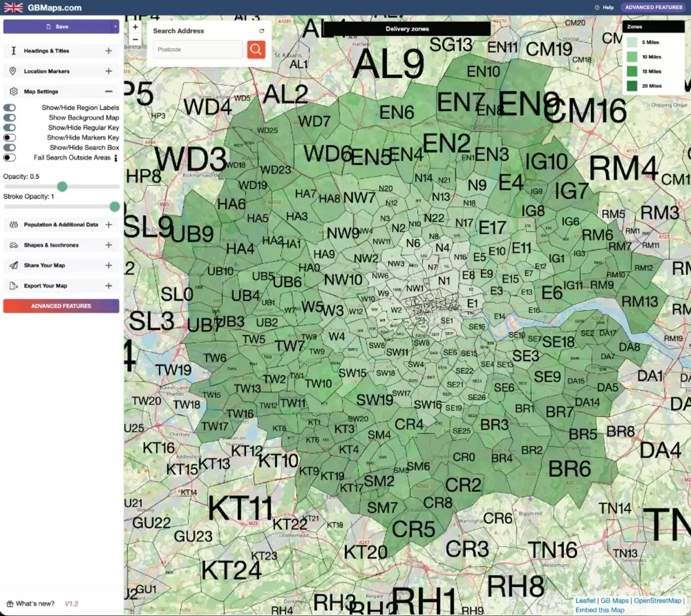Open the info icon beside Fail Search Outside Areas

(x=116, y=158)
